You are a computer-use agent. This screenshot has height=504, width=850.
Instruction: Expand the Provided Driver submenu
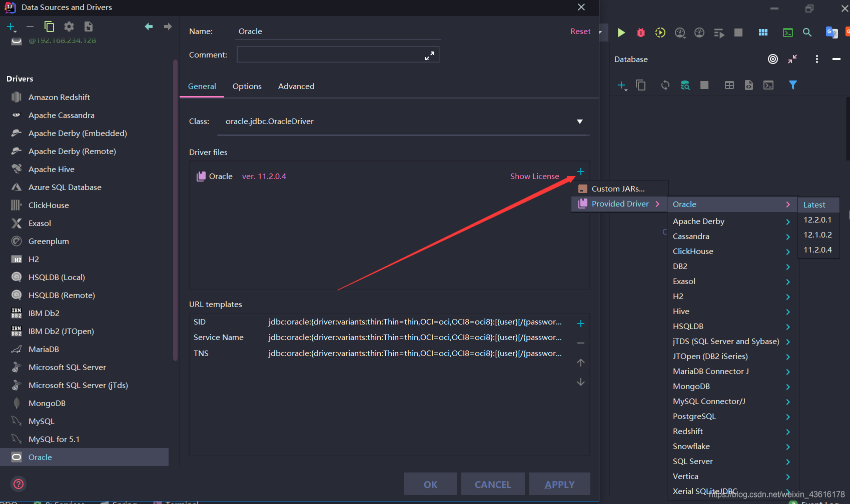click(620, 204)
